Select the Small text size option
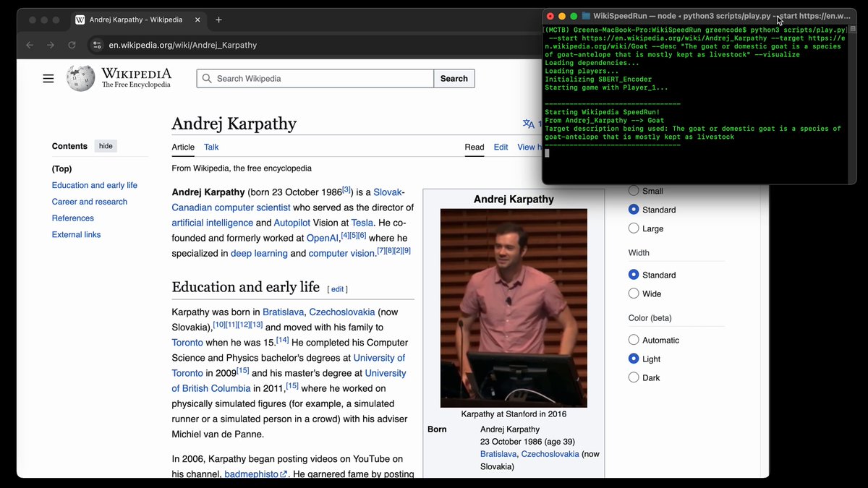 tap(634, 191)
